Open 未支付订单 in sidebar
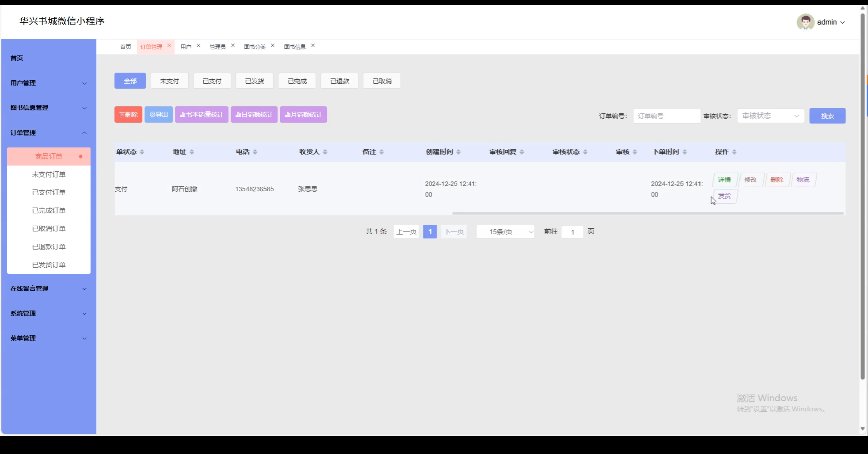This screenshot has height=454, width=868. tap(48, 174)
